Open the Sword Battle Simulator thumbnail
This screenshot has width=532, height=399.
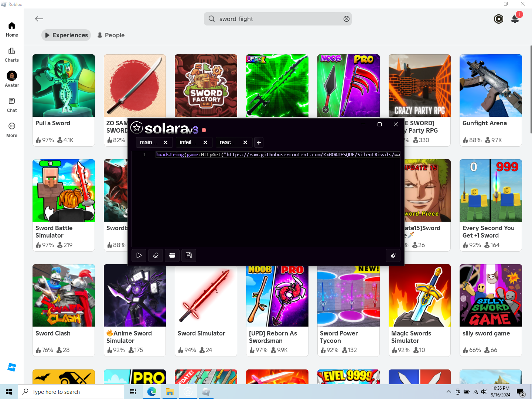click(64, 190)
